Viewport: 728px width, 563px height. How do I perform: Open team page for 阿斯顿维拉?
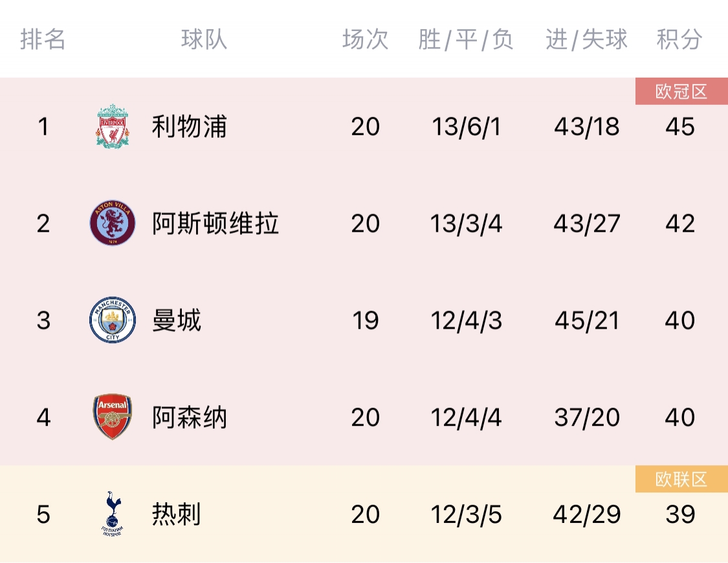(x=215, y=223)
